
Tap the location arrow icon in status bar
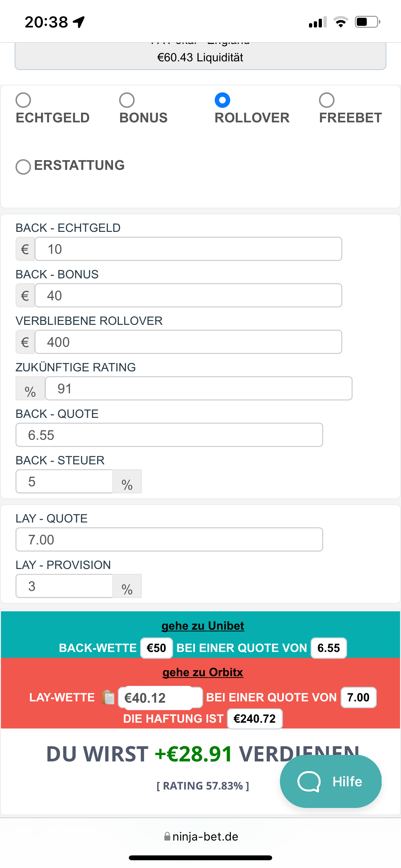(79, 22)
